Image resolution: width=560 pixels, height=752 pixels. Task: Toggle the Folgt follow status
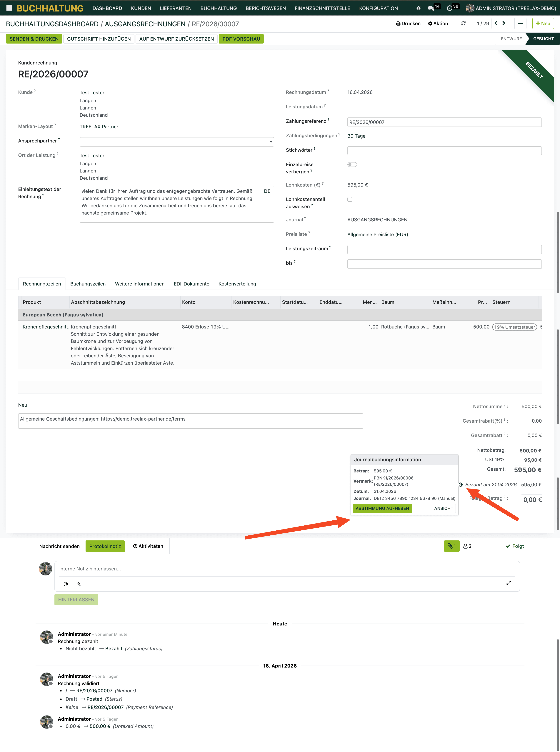tap(515, 546)
